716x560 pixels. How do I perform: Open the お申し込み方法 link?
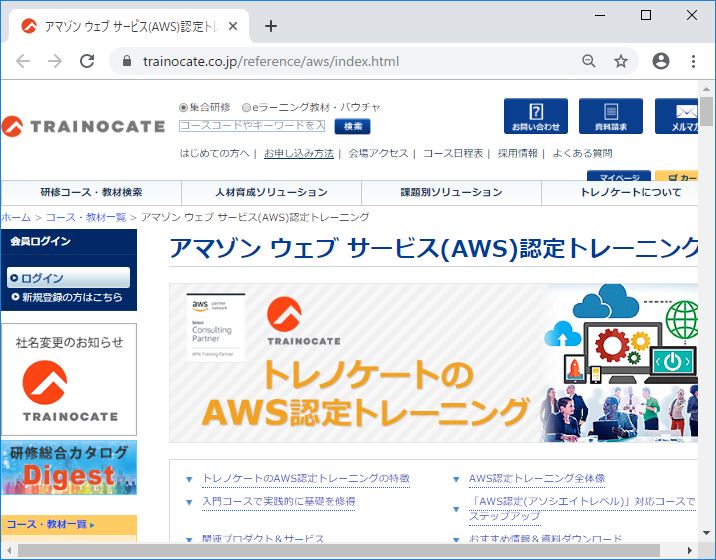[299, 153]
